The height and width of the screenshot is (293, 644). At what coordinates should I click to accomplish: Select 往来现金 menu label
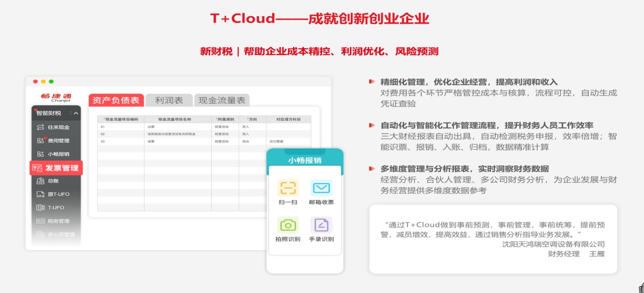tap(59, 127)
